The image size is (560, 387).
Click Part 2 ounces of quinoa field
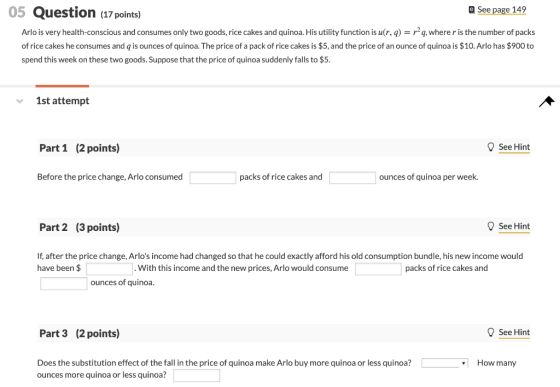point(64,283)
